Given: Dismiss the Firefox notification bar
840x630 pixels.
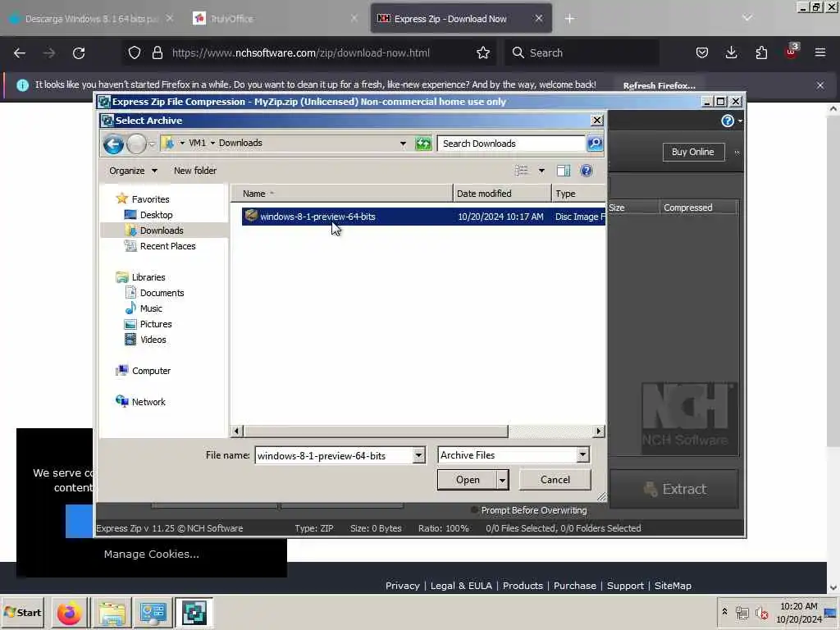Looking at the screenshot, I should (820, 85).
